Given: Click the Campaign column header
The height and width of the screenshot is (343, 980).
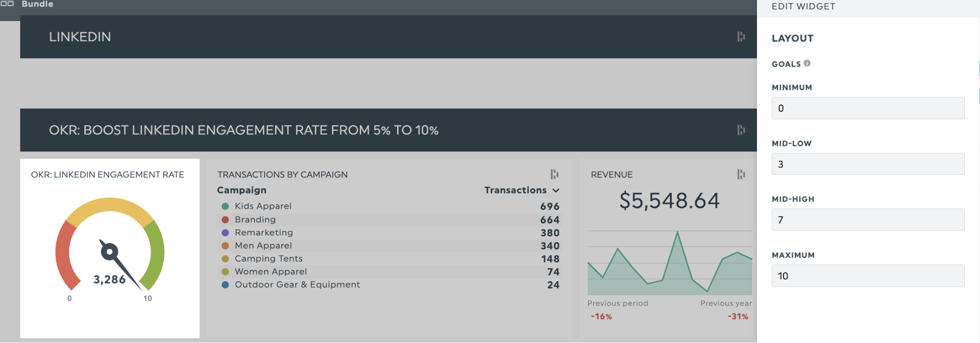Looking at the screenshot, I should click(x=242, y=190).
